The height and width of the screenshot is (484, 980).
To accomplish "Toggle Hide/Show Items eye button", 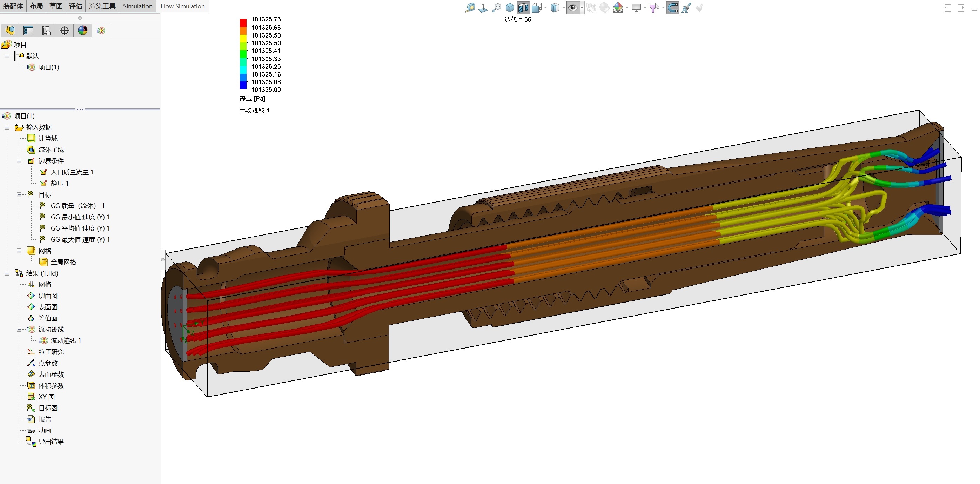I will coord(572,7).
